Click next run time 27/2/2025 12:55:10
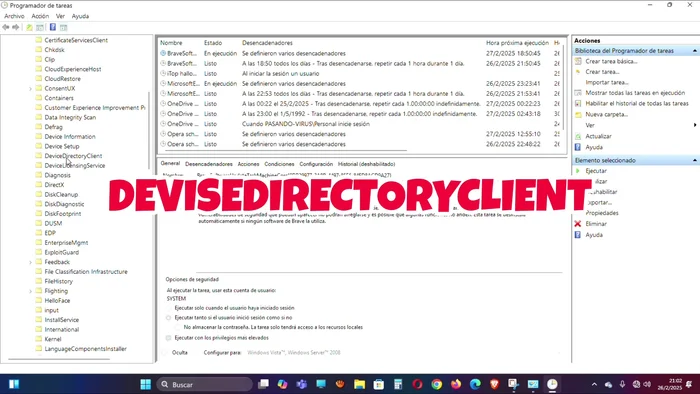700x394 pixels. tap(513, 134)
